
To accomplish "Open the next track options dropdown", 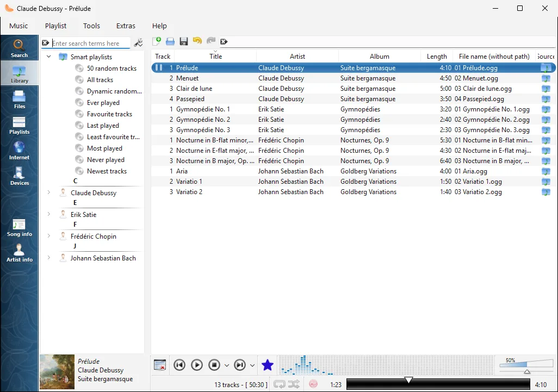I will click(x=252, y=365).
